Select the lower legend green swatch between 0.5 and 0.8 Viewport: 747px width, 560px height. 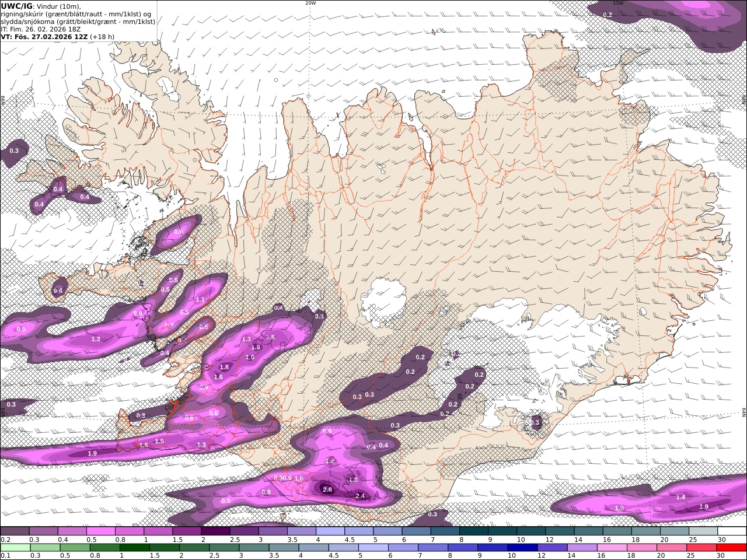[x=76, y=548]
